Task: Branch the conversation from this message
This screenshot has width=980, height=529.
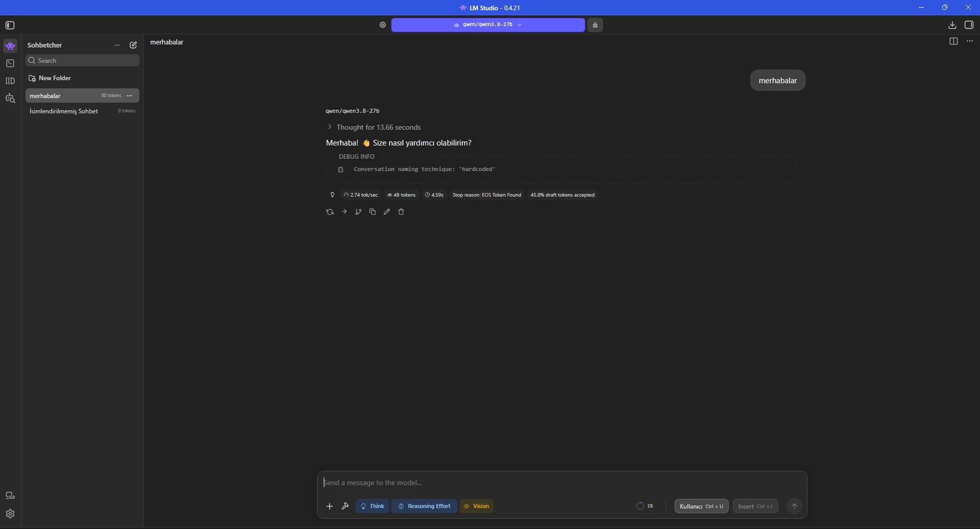Action: [x=358, y=212]
